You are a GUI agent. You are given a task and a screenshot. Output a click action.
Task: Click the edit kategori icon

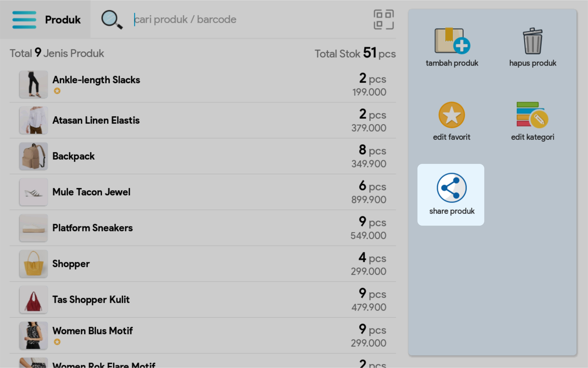click(532, 115)
